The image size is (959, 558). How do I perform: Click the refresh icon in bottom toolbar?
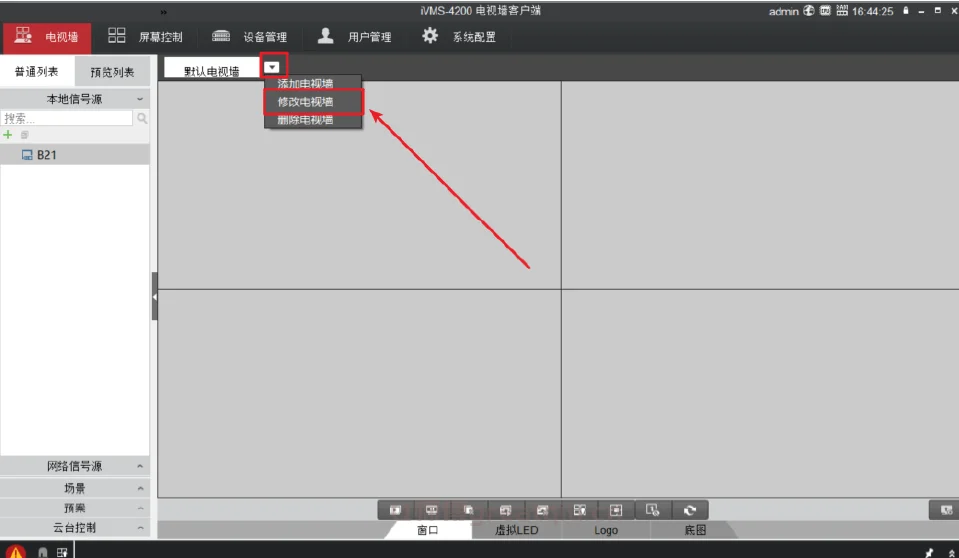pos(689,510)
